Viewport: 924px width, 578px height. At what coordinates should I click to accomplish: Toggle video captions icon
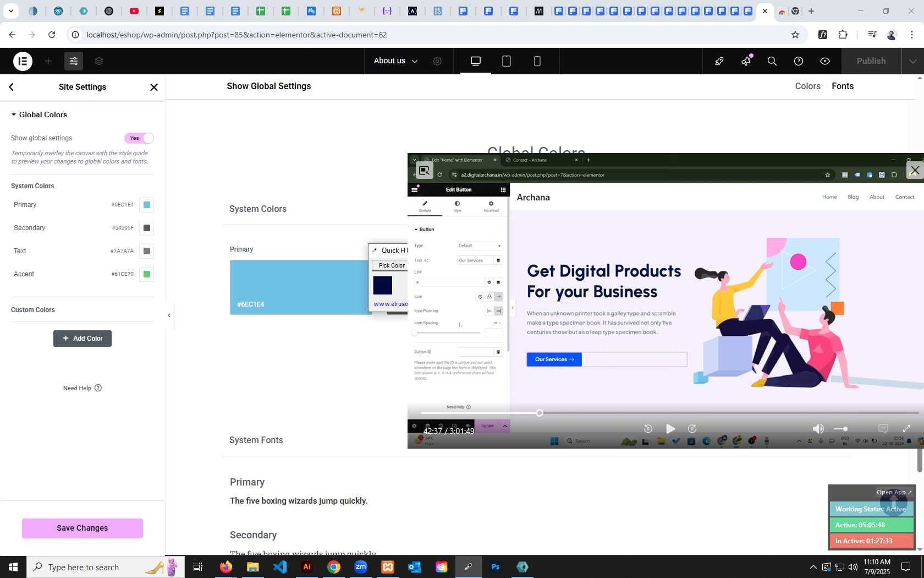click(883, 428)
